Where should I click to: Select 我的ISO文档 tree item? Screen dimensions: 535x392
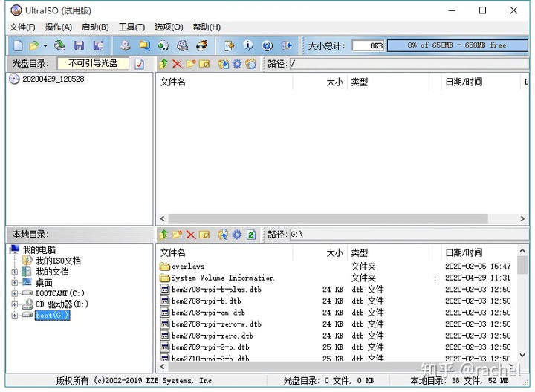point(59,261)
